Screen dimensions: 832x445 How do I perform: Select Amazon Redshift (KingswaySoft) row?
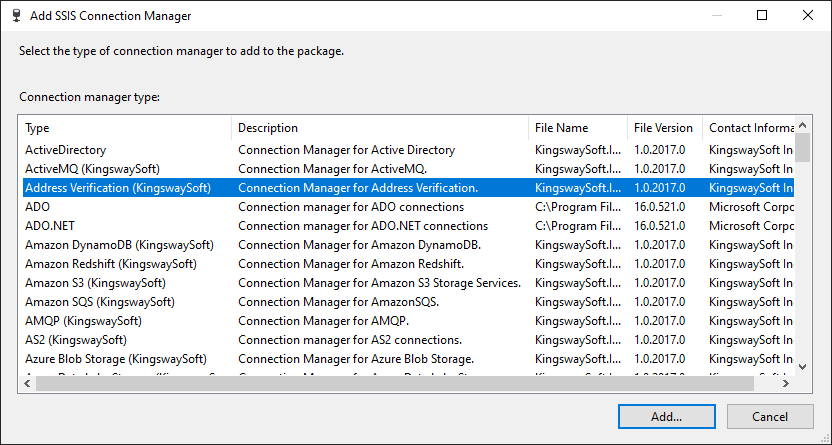408,264
